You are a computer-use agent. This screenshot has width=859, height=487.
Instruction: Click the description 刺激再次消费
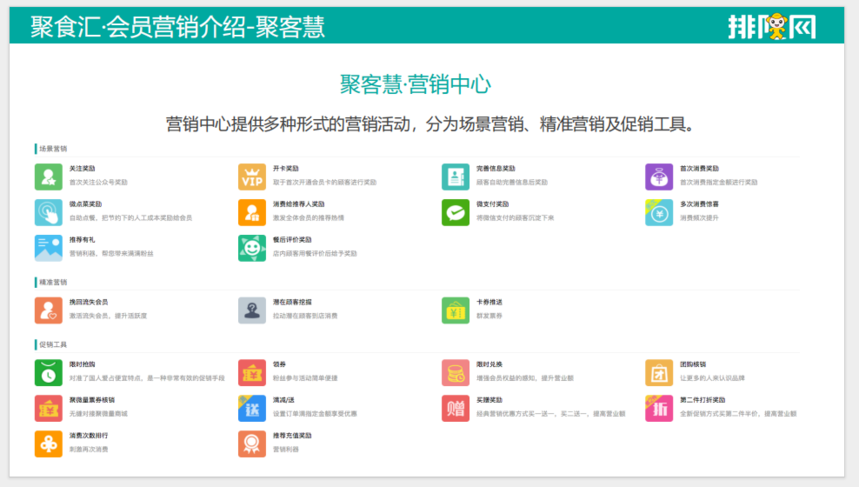point(89,450)
